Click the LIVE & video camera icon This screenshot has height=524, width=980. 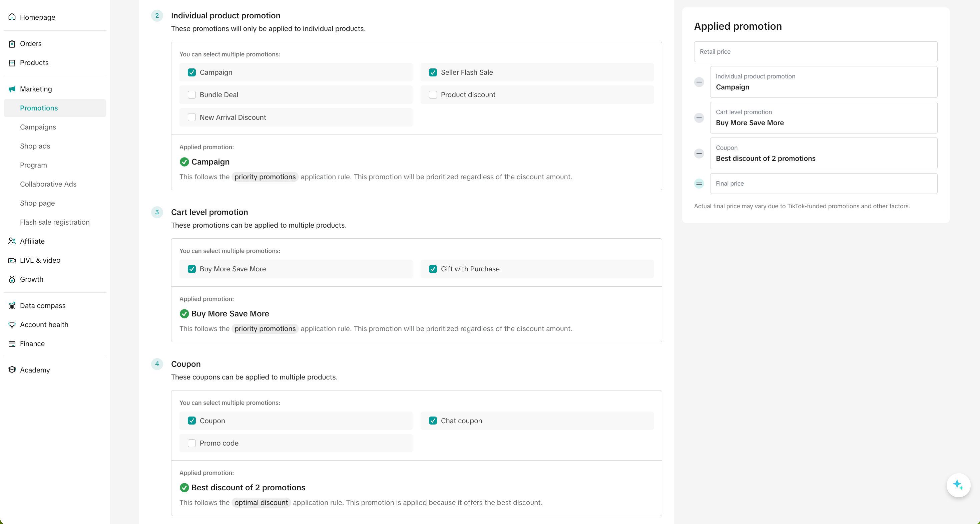point(12,260)
